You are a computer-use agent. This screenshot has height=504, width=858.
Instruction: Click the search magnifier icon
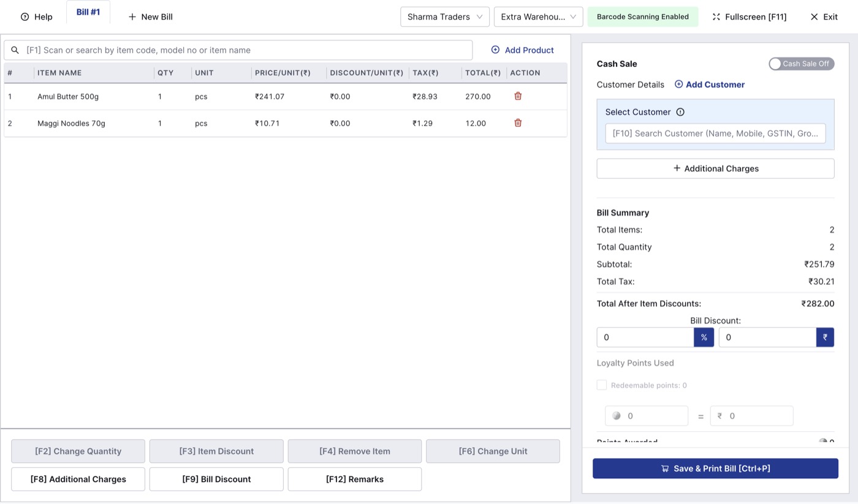[15, 50]
